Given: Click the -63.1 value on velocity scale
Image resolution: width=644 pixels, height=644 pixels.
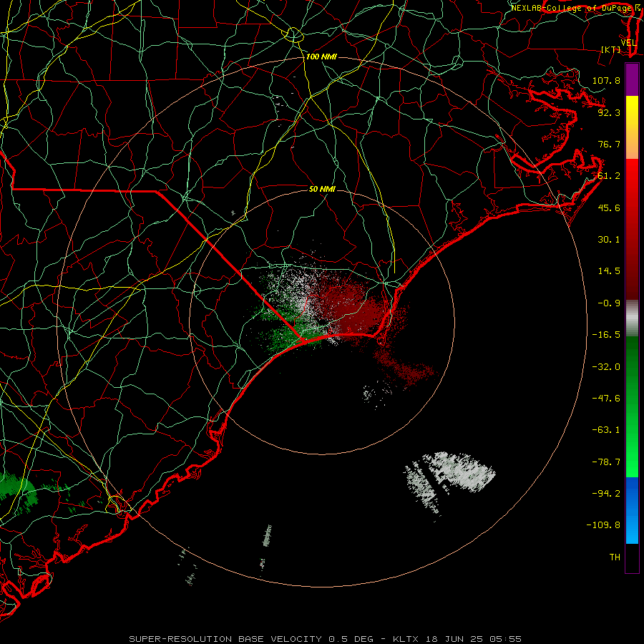Looking at the screenshot, I should (x=606, y=430).
